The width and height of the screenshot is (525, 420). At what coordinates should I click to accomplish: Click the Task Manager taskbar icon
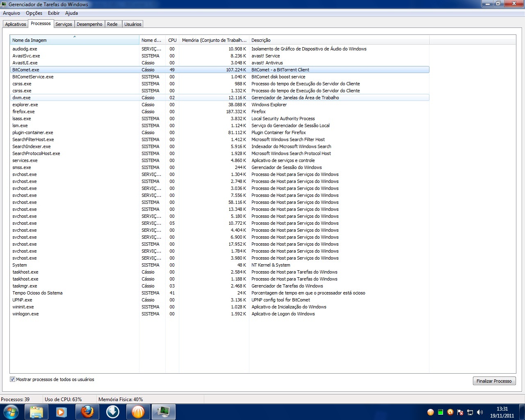point(163,411)
